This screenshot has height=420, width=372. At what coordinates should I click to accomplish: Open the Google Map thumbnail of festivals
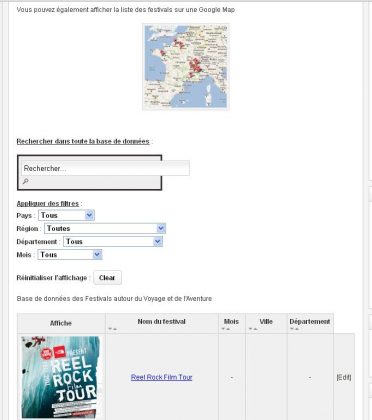click(186, 66)
